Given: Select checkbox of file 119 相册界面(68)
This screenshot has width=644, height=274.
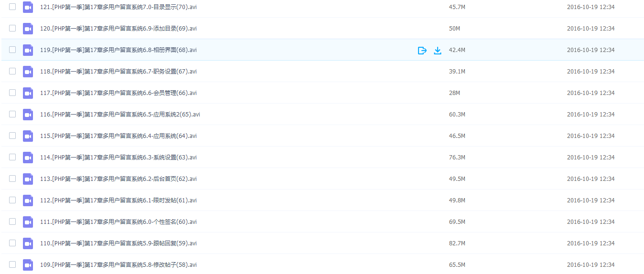Looking at the screenshot, I should tap(12, 50).
